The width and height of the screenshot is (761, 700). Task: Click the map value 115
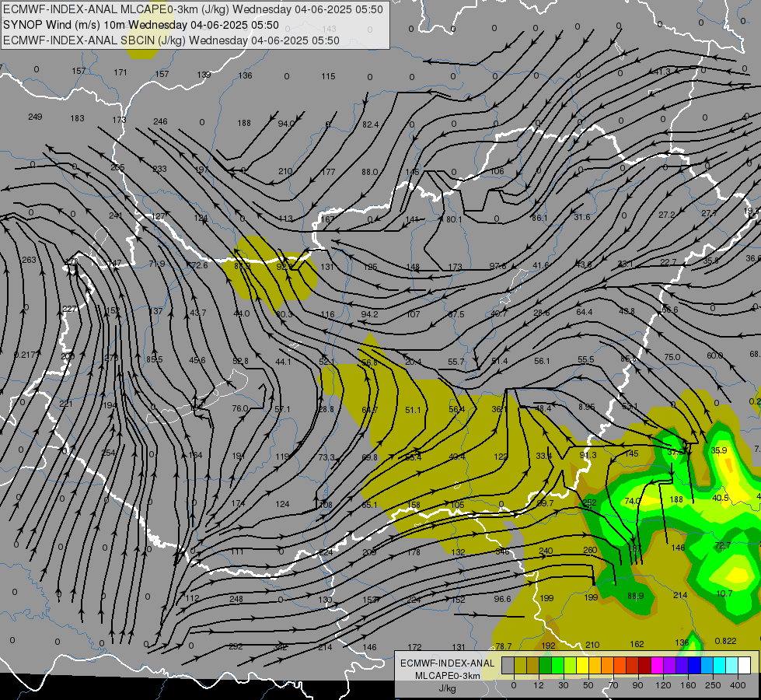pyautogui.click(x=328, y=76)
